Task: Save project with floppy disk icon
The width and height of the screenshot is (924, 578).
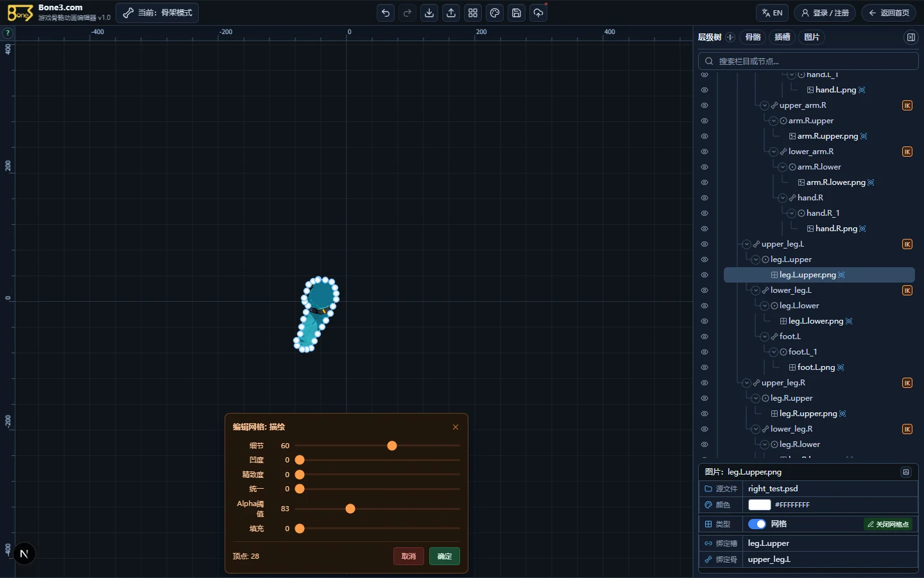Action: point(517,13)
